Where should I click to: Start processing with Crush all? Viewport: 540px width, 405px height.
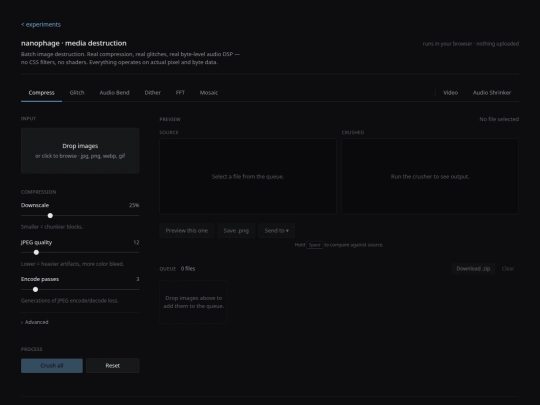(x=52, y=365)
